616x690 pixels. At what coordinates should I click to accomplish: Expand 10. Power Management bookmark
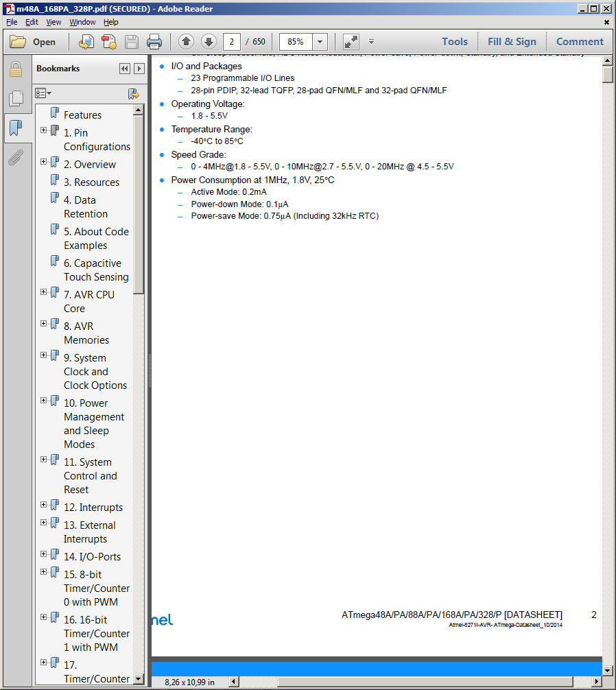(44, 401)
